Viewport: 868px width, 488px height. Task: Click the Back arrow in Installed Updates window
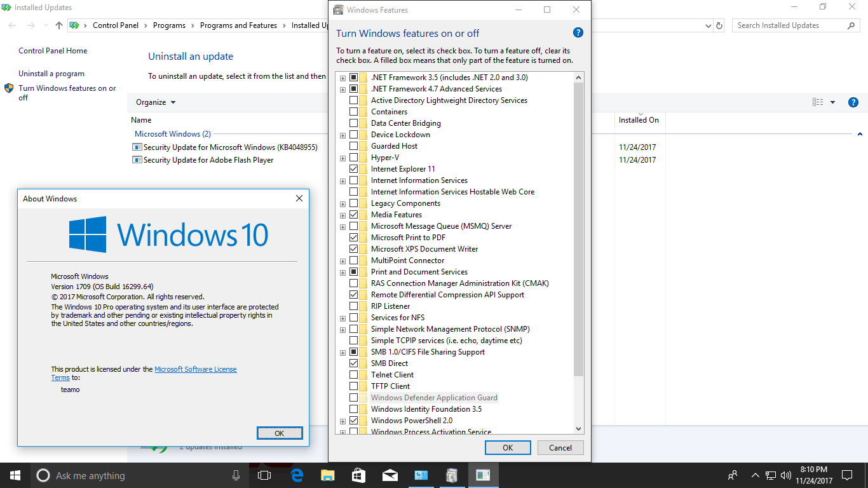(x=13, y=25)
